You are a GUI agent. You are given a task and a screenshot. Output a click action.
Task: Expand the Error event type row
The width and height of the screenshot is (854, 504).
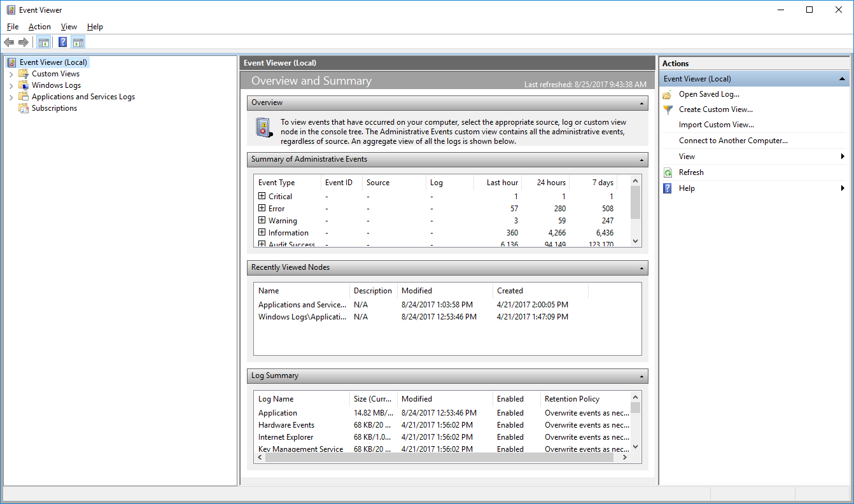click(x=262, y=208)
